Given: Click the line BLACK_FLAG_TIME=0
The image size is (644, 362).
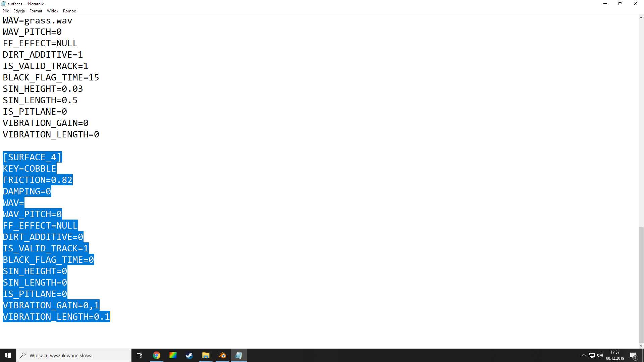Looking at the screenshot, I should 48,260.
